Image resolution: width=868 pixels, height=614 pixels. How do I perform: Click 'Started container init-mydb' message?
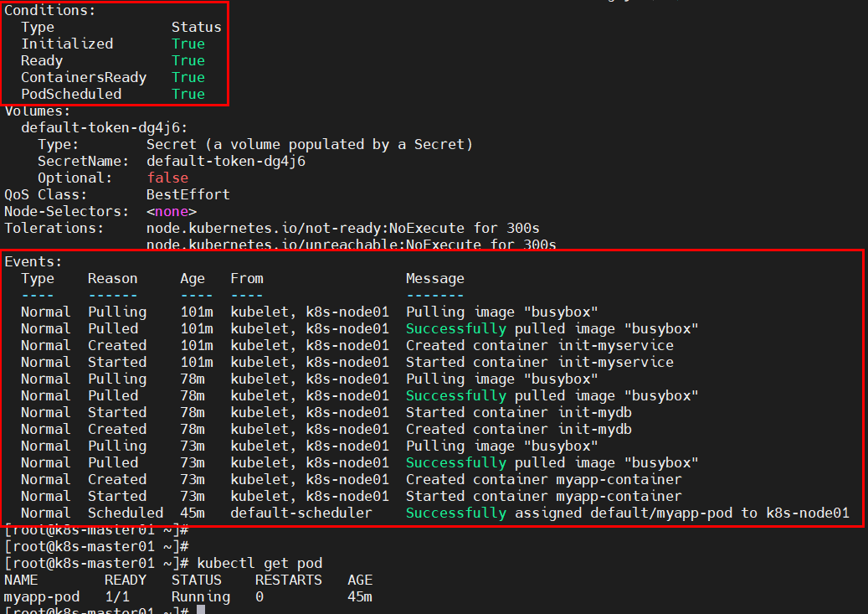click(x=519, y=413)
